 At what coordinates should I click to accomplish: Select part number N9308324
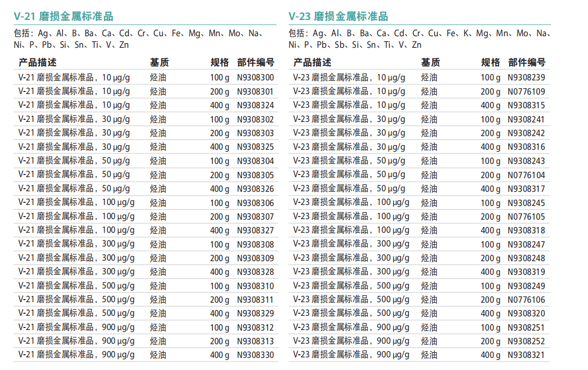(255, 106)
